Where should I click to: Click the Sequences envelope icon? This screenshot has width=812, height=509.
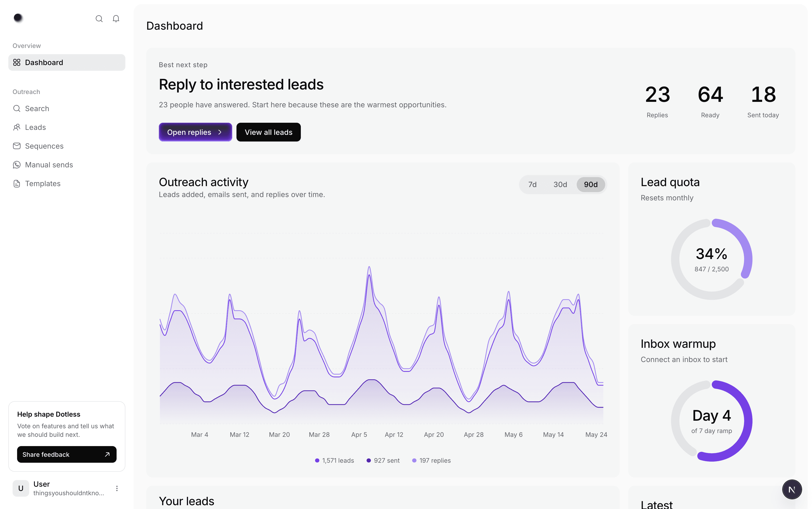tap(17, 146)
